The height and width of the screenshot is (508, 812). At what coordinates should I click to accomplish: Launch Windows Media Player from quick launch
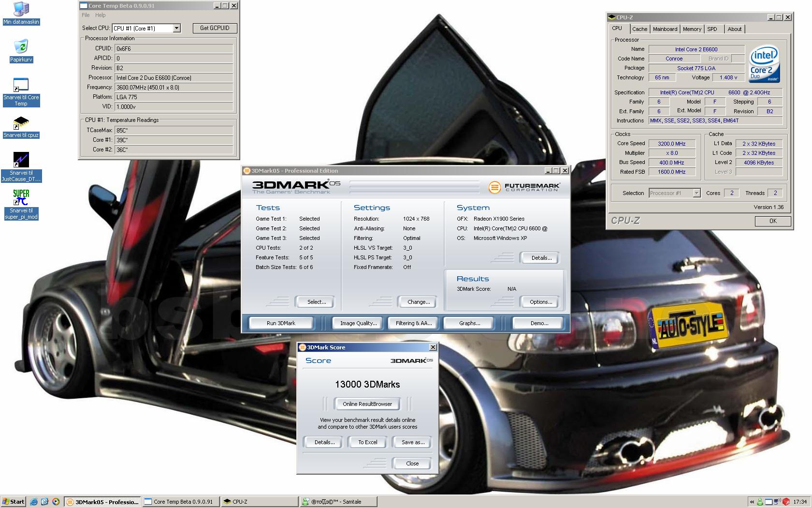tap(56, 502)
